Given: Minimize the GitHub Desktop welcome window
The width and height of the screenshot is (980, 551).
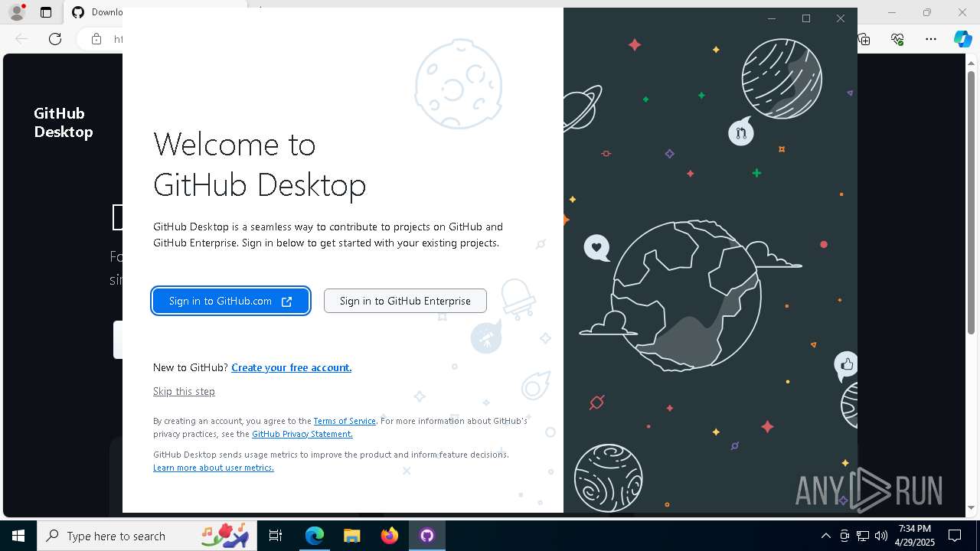Looking at the screenshot, I should coord(772,18).
